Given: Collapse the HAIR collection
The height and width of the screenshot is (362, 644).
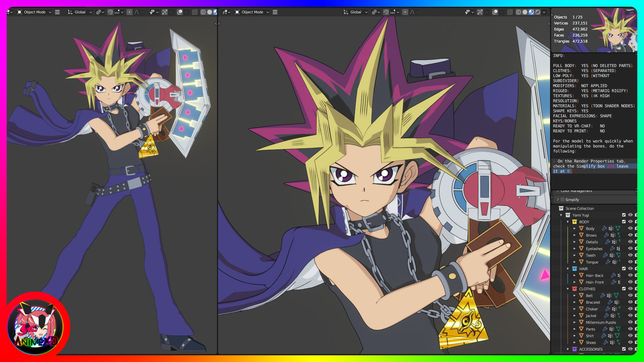Looking at the screenshot, I should click(x=568, y=269).
